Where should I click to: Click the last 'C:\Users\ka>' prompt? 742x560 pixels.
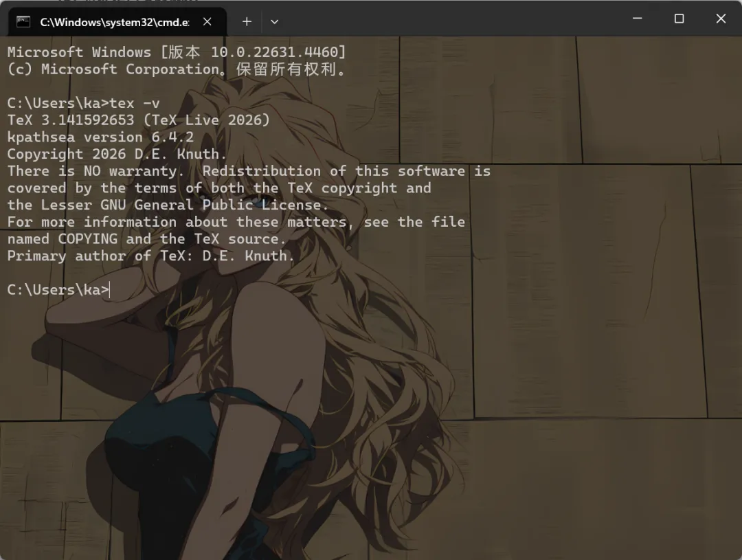click(x=58, y=290)
